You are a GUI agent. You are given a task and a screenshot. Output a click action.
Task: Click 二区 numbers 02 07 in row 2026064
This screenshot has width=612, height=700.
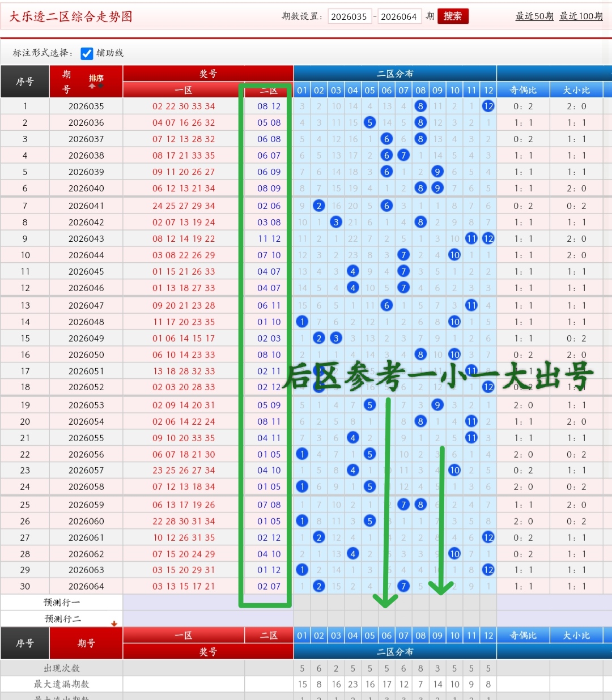(x=269, y=586)
